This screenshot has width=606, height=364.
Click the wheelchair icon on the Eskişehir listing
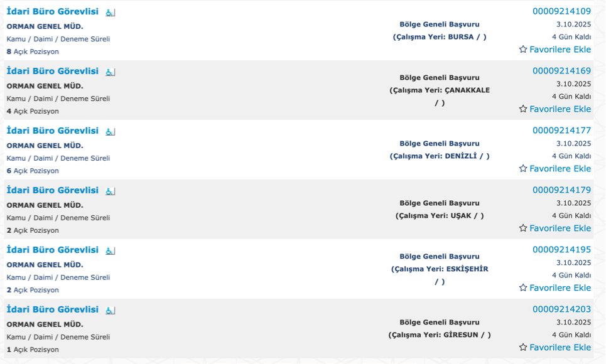click(110, 251)
